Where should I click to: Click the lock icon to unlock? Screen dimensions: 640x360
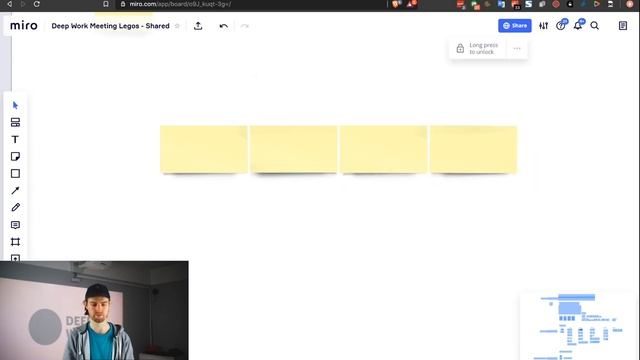coord(460,49)
